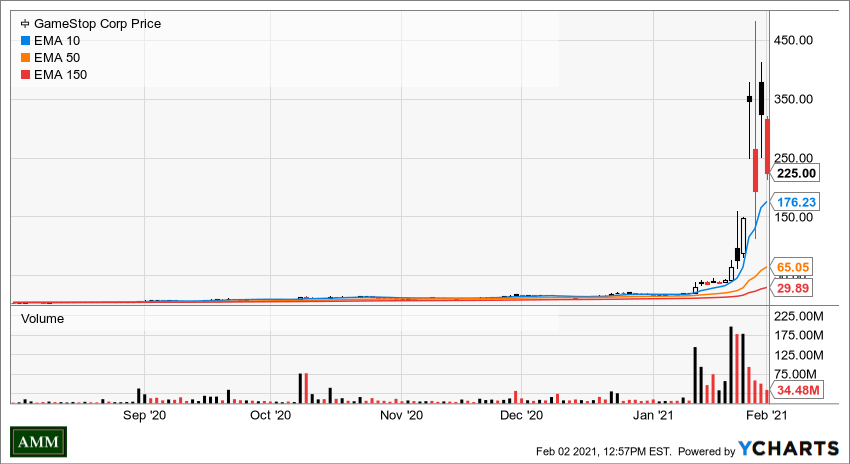850x464 pixels.
Task: Click the 450.00 price axis label
Action: 794,40
